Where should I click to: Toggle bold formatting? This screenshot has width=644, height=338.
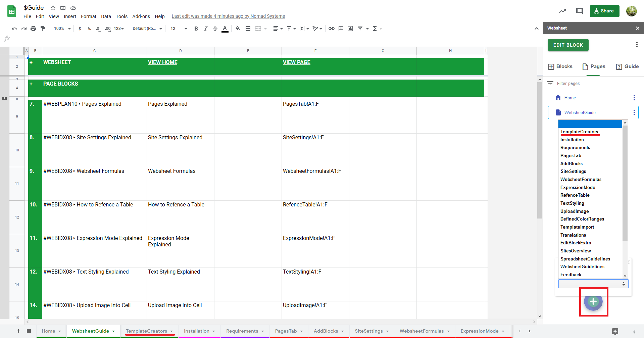point(196,29)
